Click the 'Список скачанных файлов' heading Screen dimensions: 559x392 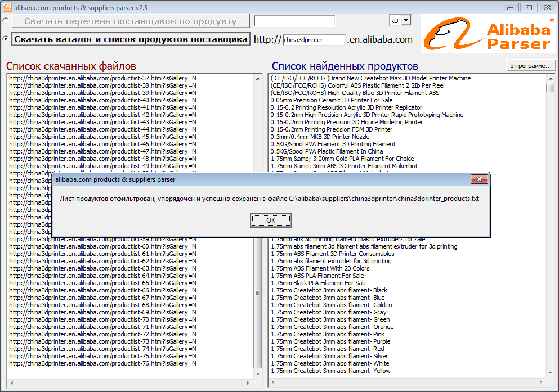click(71, 66)
